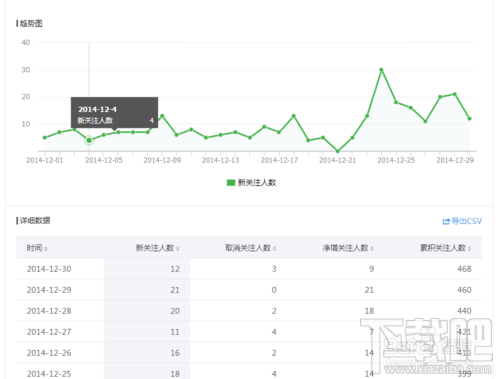This screenshot has height=379, width=500.
Task: Click the 2014-12-27 row date
Action: 49,332
